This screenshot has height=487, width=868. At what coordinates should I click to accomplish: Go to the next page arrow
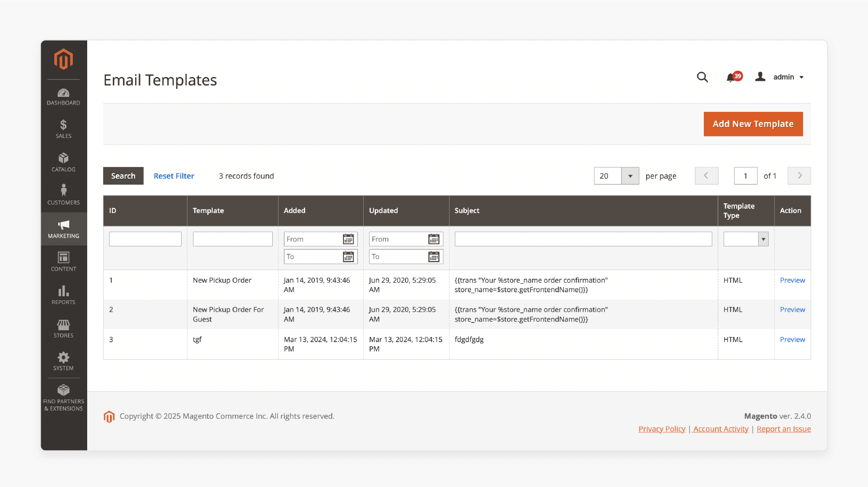(799, 176)
